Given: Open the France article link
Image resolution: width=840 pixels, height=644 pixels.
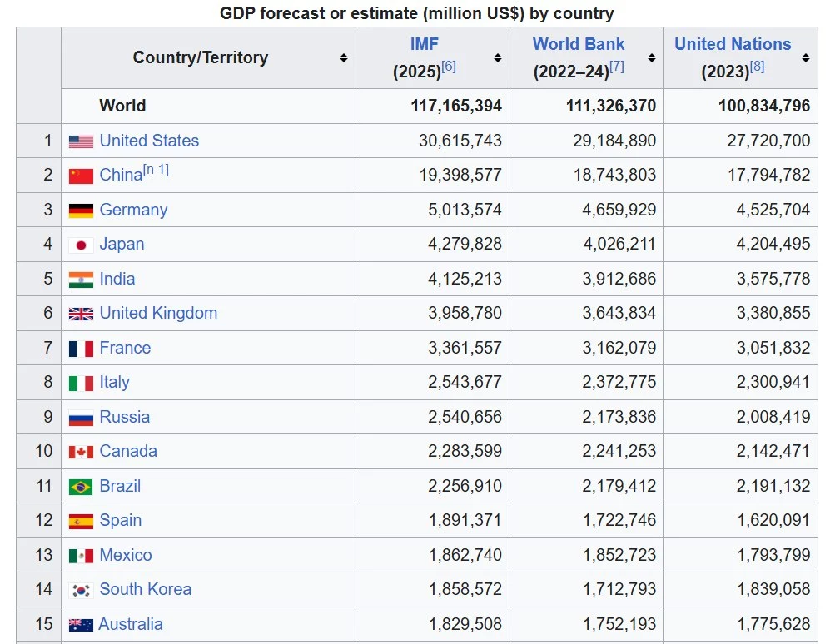Looking at the screenshot, I should click(126, 348).
